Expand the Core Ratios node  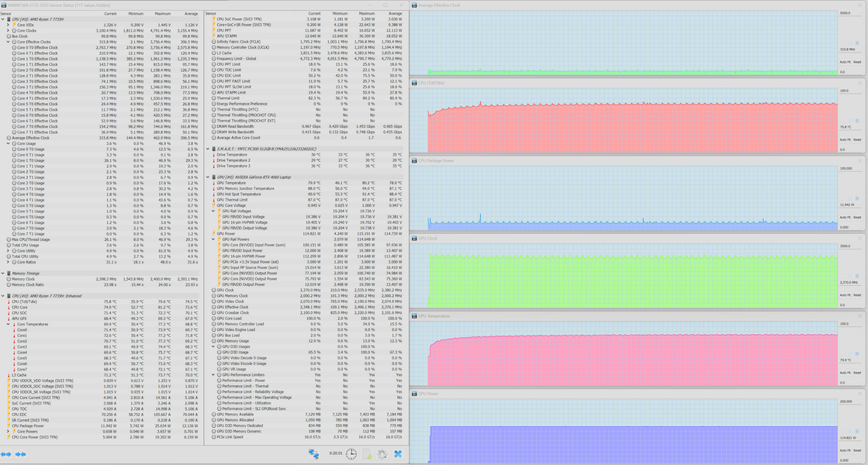pyautogui.click(x=9, y=262)
